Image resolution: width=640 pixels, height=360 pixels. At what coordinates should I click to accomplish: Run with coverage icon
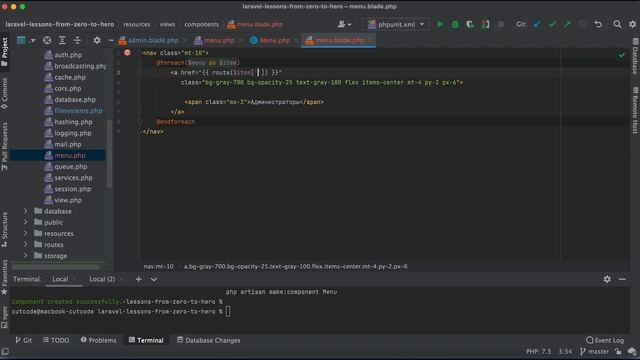click(x=470, y=24)
